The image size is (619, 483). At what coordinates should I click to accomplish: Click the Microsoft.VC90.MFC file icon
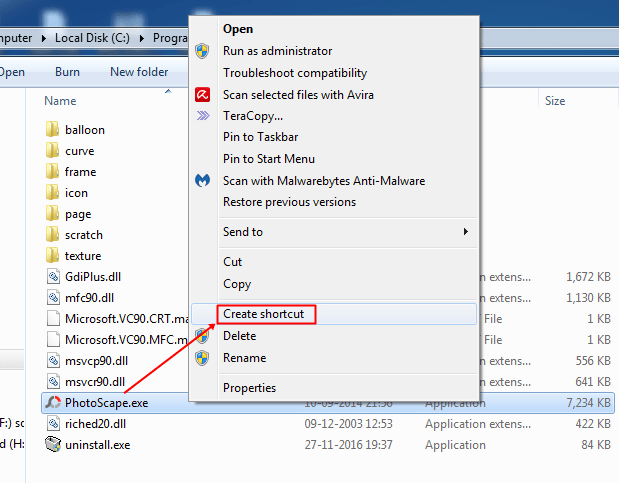(53, 339)
